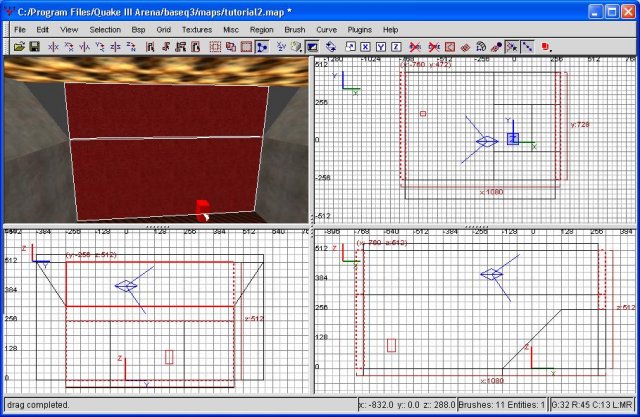640x417 pixels.
Task: Toggle don't select model brushes icon
Action: [415, 47]
